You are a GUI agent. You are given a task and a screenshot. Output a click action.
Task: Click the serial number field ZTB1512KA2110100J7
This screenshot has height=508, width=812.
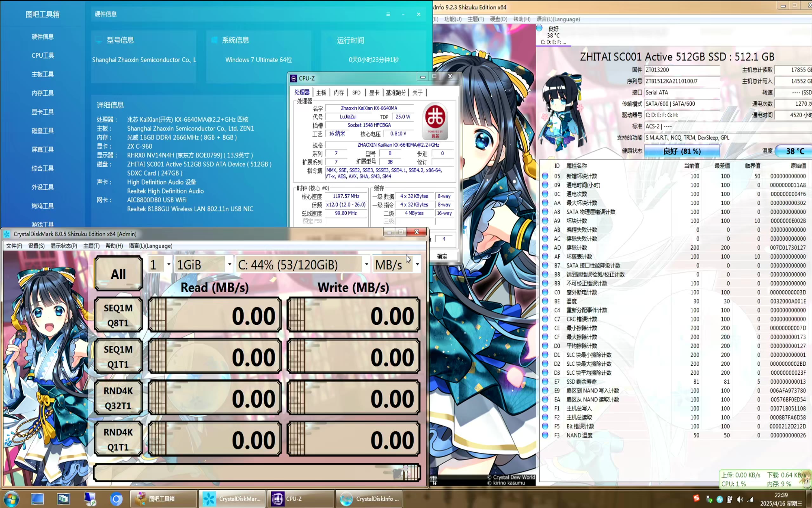pyautogui.click(x=682, y=81)
